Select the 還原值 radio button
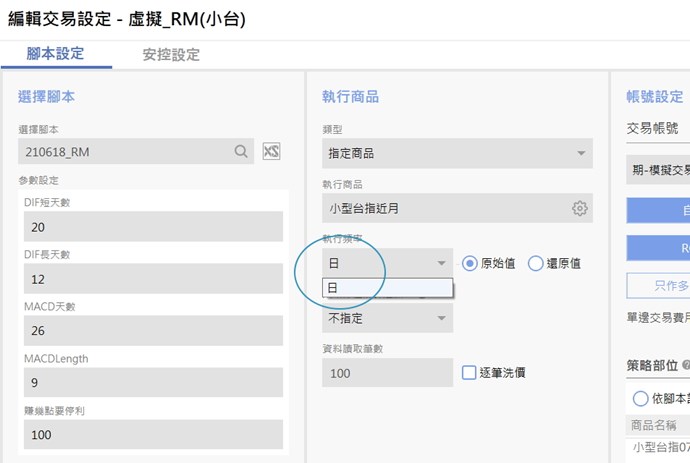The width and height of the screenshot is (690, 463). pyautogui.click(x=535, y=263)
